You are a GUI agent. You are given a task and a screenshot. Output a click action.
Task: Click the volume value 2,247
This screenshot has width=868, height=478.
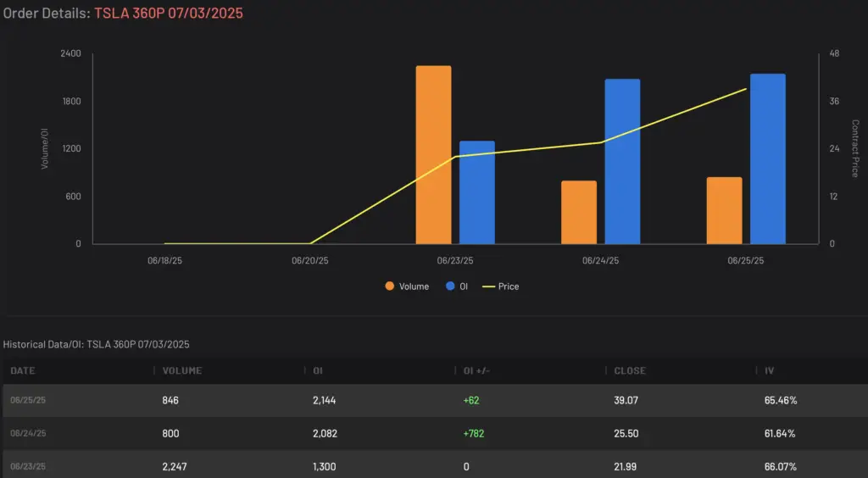click(175, 466)
